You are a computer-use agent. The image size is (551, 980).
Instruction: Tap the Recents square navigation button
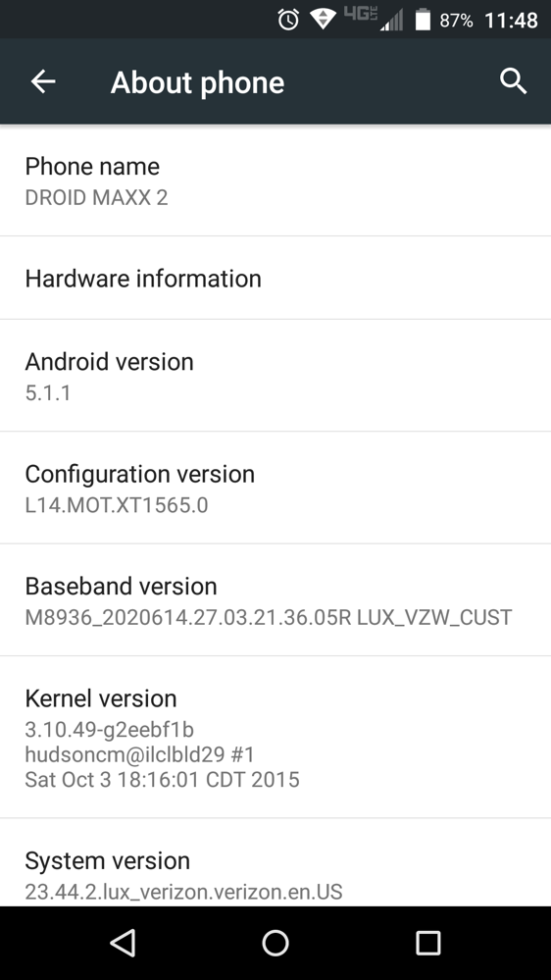428,942
